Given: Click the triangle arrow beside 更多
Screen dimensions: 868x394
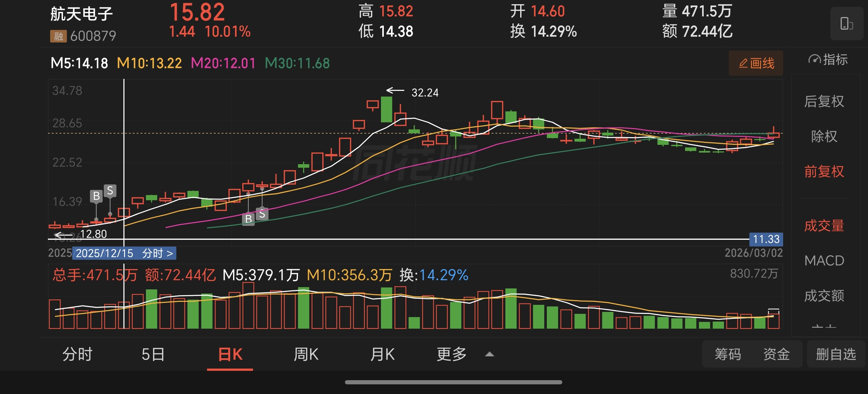Looking at the screenshot, I should 489,354.
